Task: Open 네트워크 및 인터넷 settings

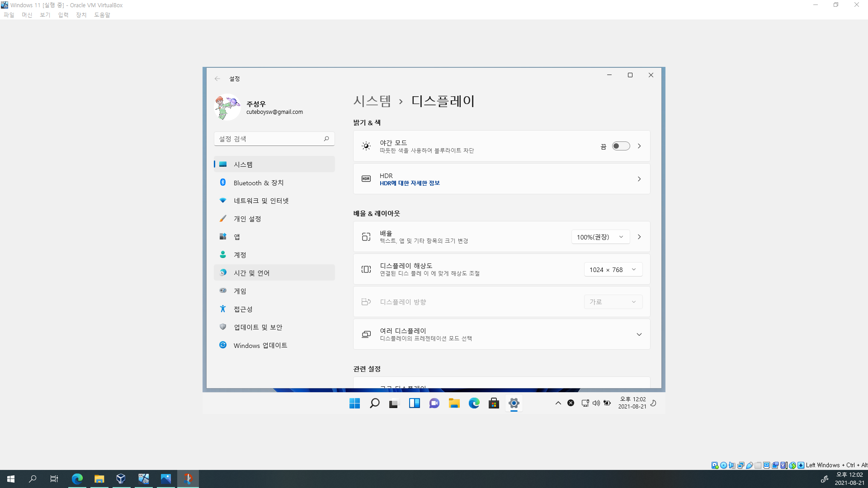Action: click(261, 201)
